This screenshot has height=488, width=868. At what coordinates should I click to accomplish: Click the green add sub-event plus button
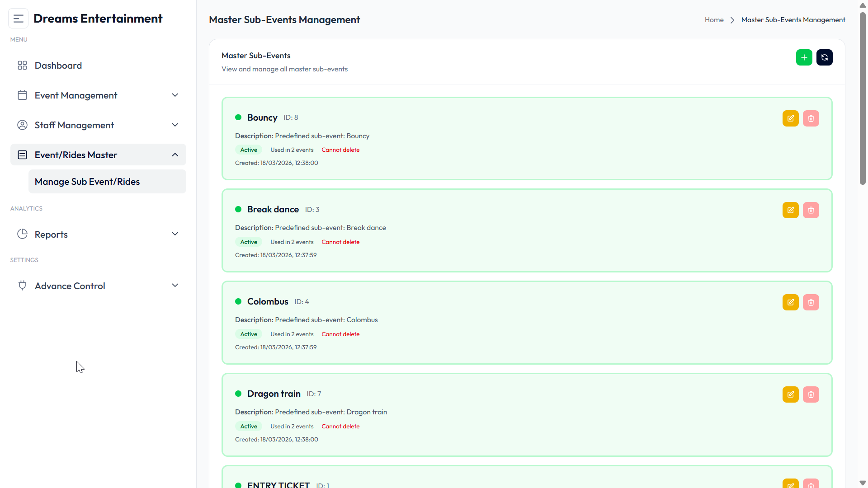[x=804, y=57]
